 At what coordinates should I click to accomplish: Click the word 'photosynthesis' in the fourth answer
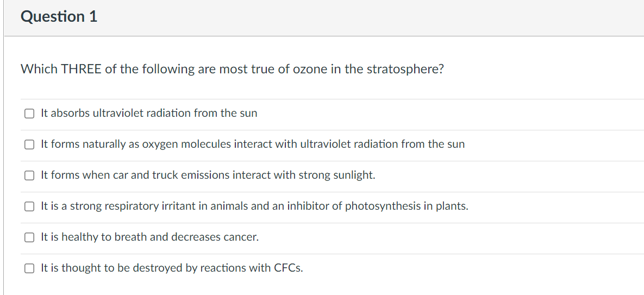point(380,206)
